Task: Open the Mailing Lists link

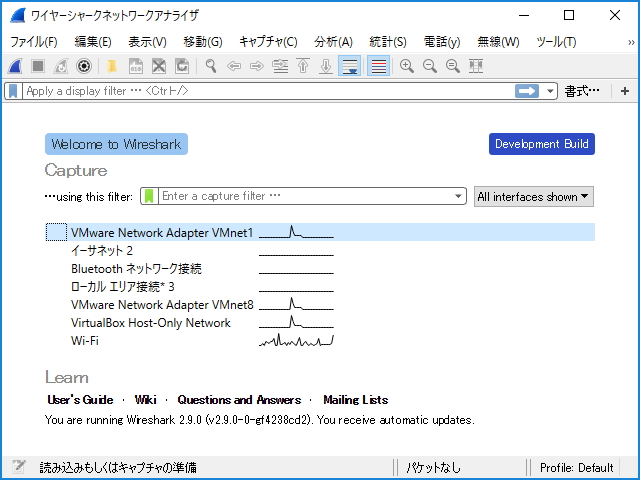Action: pos(356,400)
